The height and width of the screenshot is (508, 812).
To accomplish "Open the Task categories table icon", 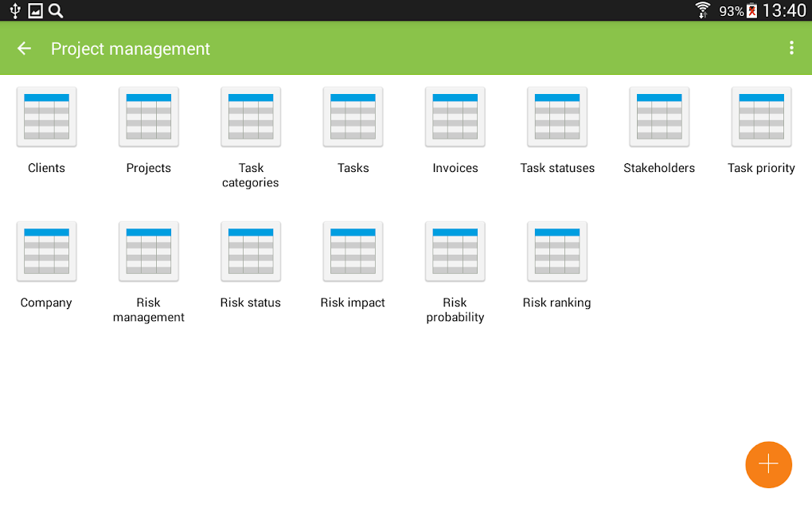I will (251, 117).
